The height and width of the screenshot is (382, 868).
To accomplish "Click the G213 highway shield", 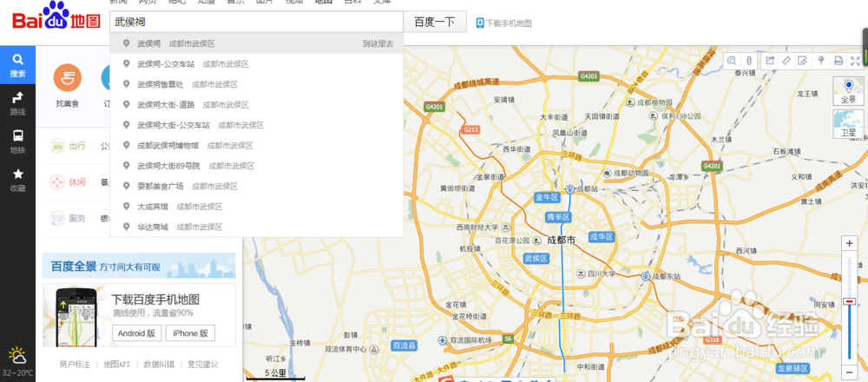I will click(x=470, y=129).
